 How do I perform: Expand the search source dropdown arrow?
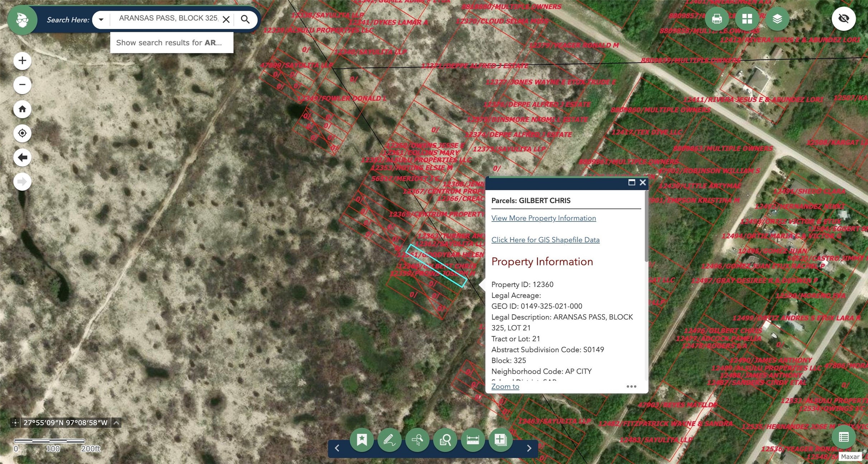pos(101,20)
